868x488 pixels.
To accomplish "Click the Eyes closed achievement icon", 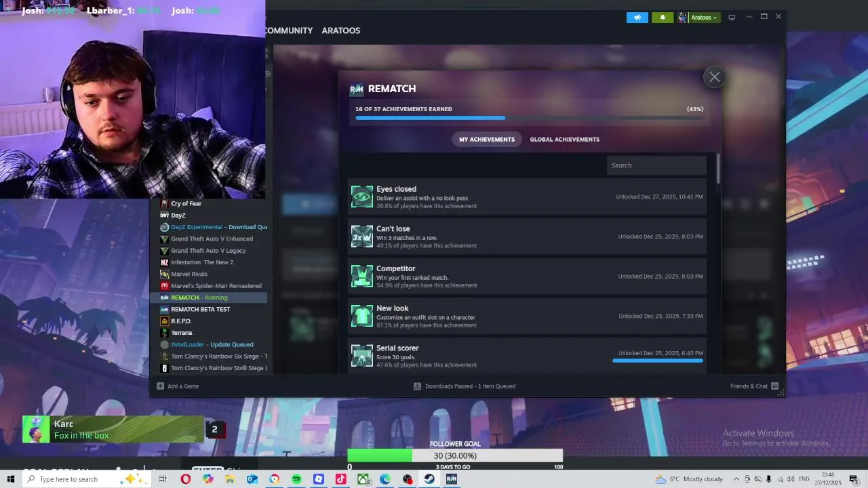I will [x=362, y=197].
